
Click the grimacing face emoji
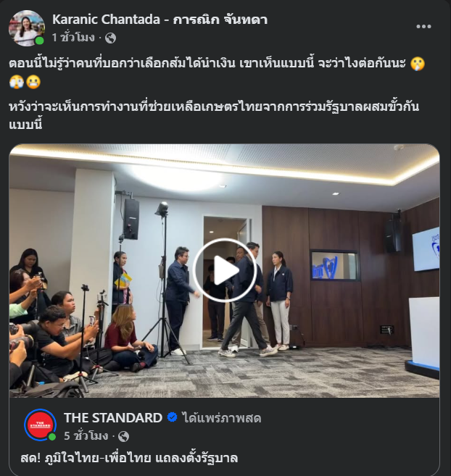coord(33,82)
